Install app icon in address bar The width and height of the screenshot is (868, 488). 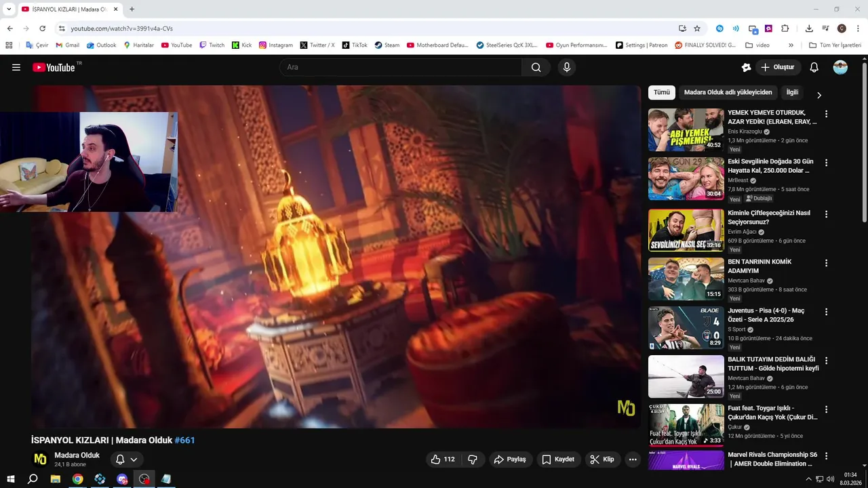(x=682, y=28)
